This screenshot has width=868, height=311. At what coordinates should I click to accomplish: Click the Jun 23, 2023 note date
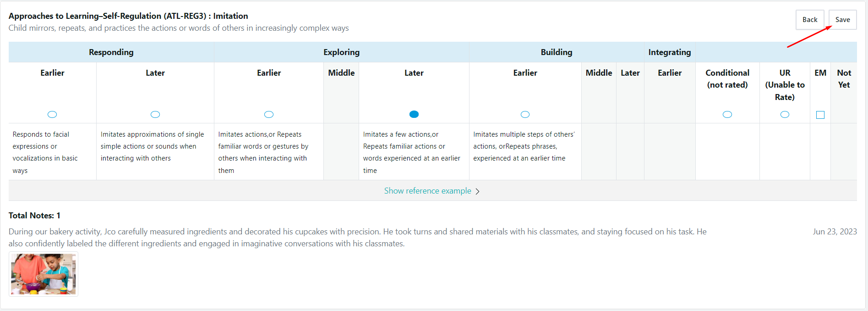tap(835, 232)
